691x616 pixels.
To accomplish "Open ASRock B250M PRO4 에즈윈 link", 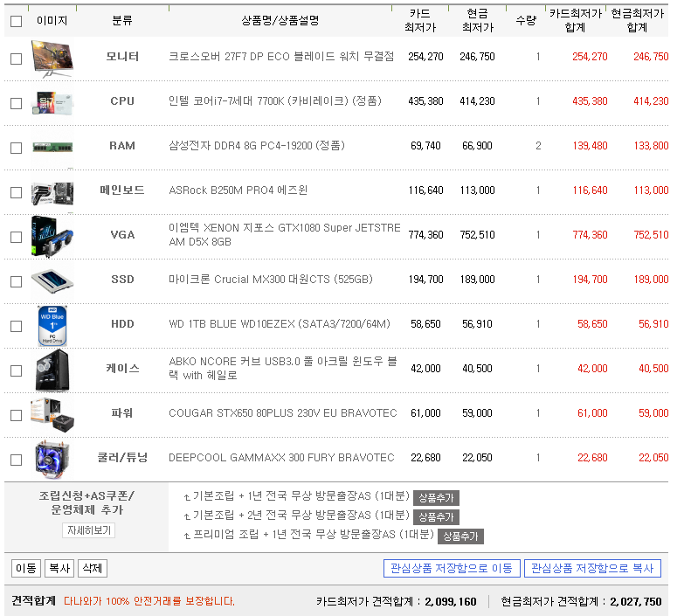I will pos(238,190).
